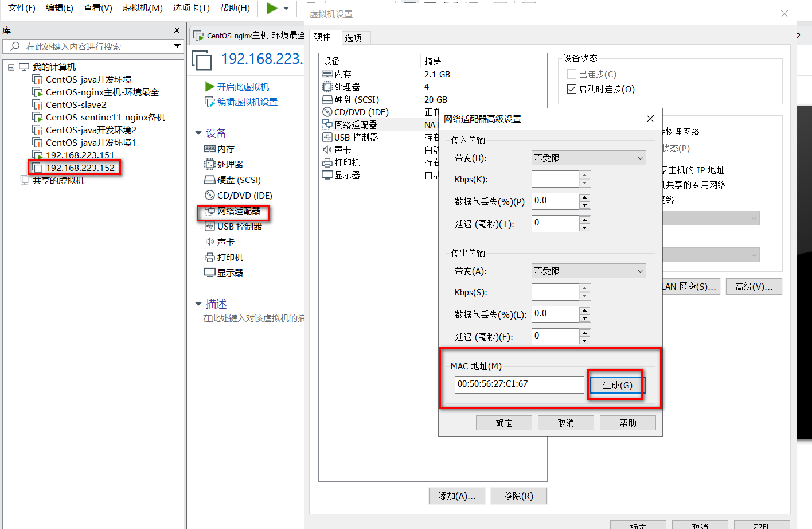
Task: Click the memory icon in VM summary devices
Action: click(x=210, y=149)
